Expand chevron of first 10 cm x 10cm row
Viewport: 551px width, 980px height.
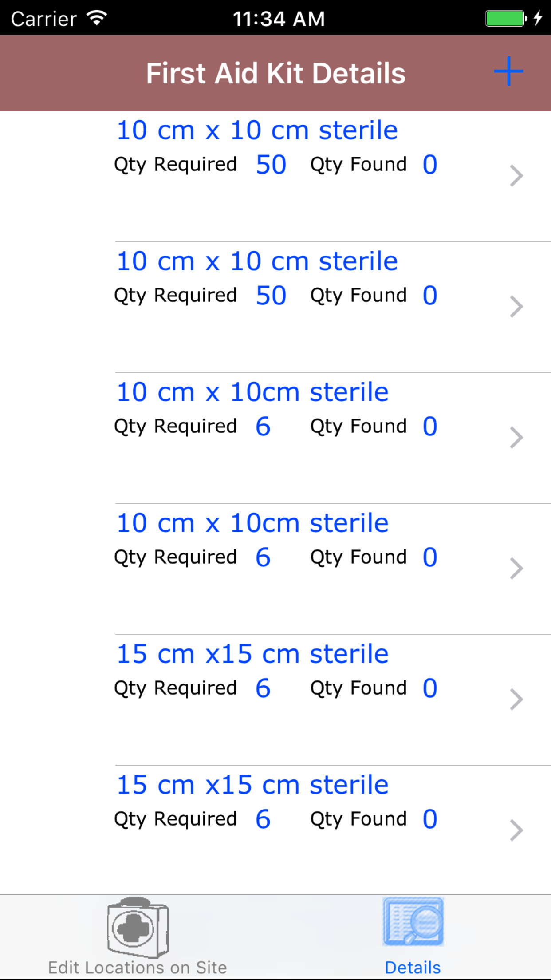516,438
